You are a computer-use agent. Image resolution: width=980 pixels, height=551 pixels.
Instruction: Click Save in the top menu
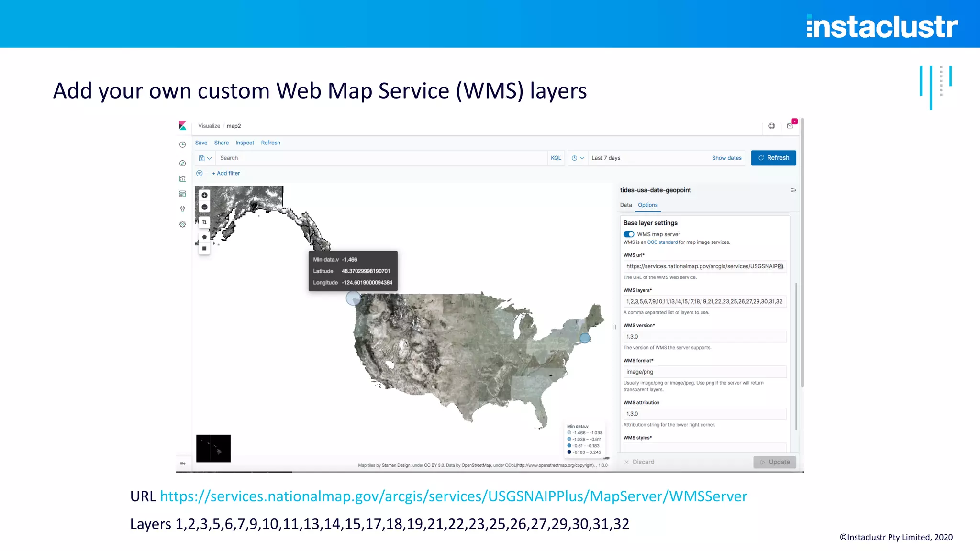[x=201, y=143]
